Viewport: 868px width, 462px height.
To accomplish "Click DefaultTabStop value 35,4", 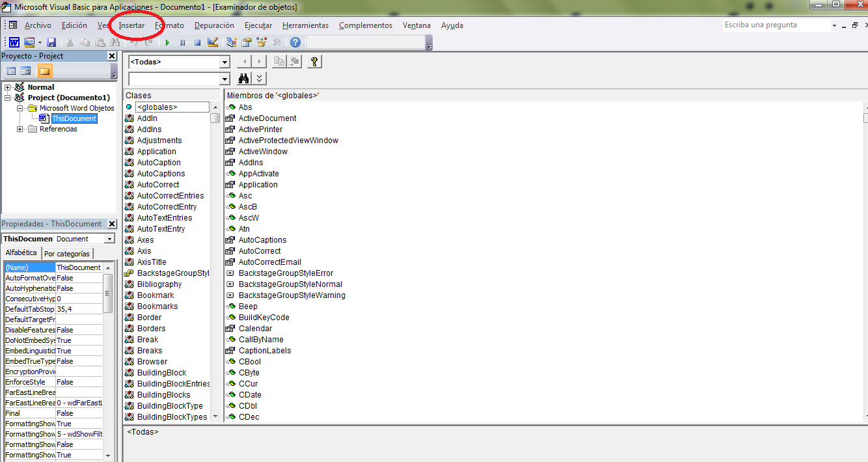I will tap(79, 309).
